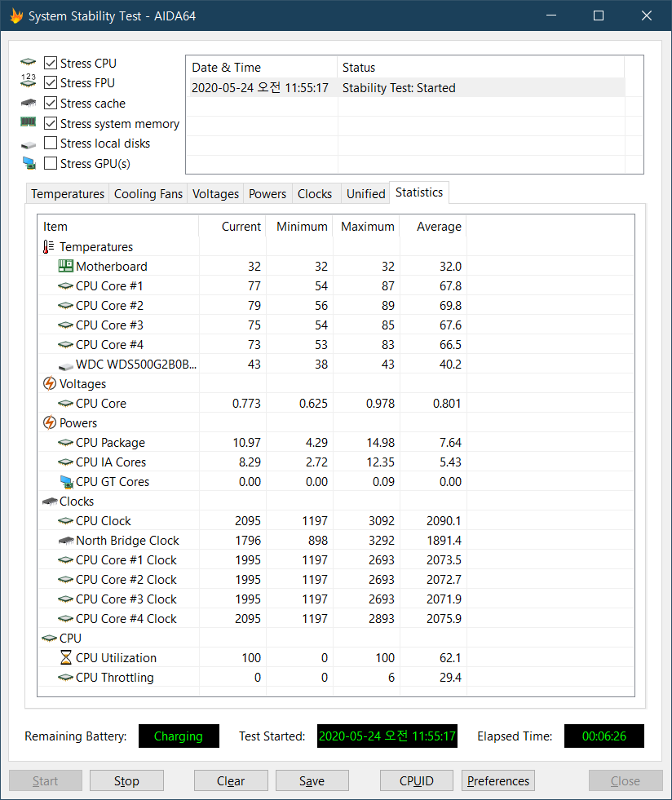
Task: Click the Item column header
Action: click(x=118, y=227)
